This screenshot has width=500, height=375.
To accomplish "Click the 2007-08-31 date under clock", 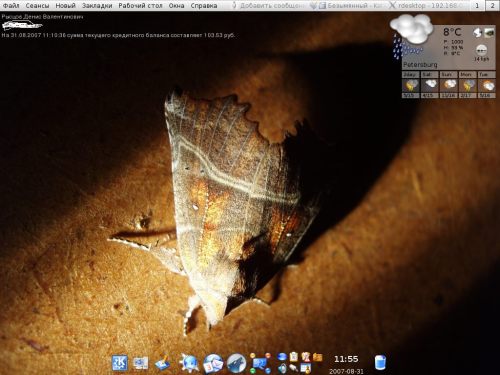I will (346, 371).
